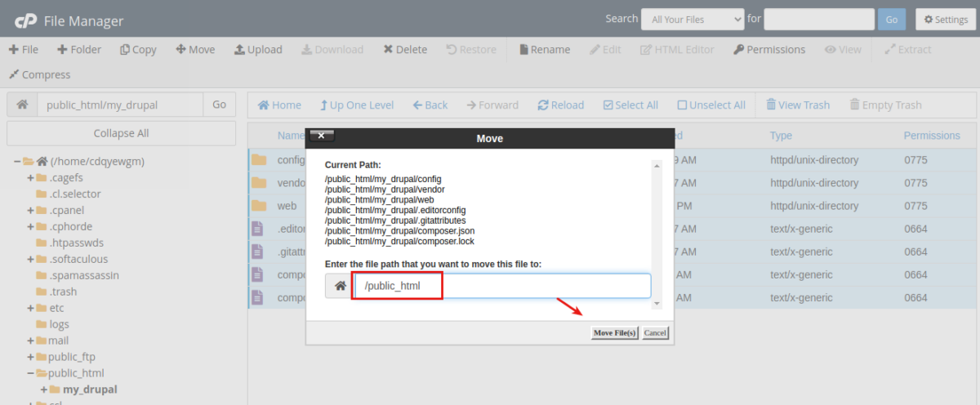The height and width of the screenshot is (405, 980).
Task: Click the Delete toolbar button
Action: coord(405,49)
